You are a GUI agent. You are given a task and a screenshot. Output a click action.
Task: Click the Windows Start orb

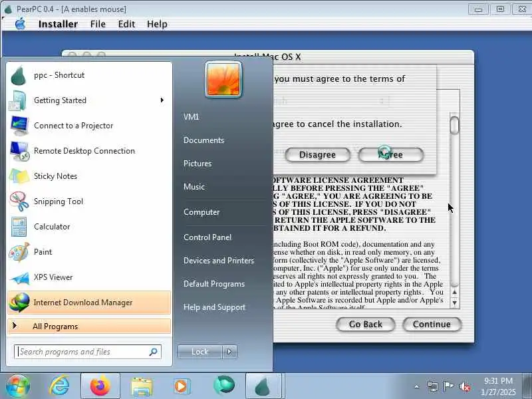click(x=17, y=386)
